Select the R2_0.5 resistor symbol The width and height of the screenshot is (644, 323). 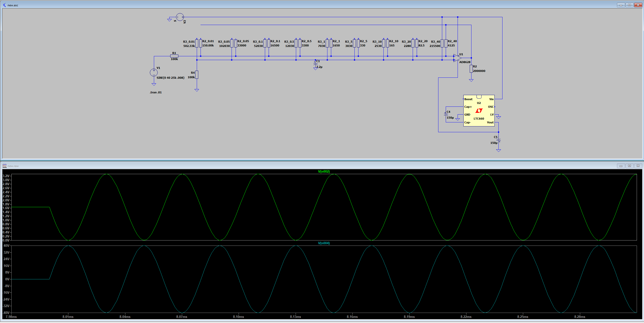tap(300, 43)
